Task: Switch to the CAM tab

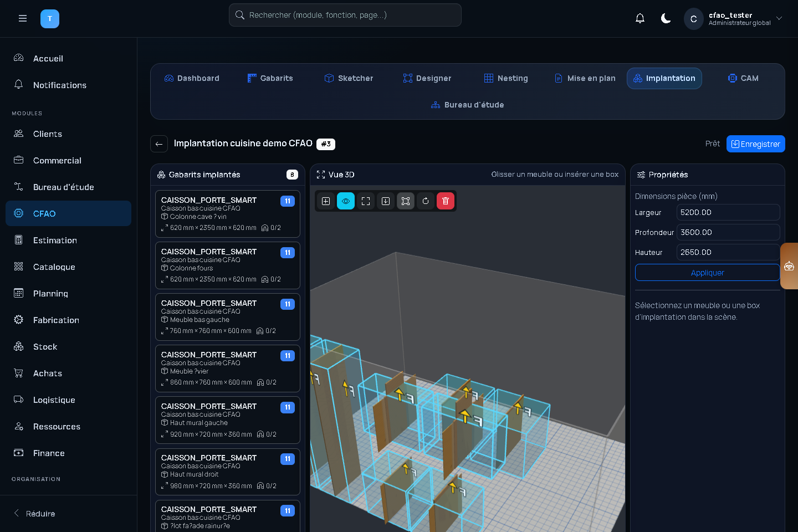Action: point(743,78)
